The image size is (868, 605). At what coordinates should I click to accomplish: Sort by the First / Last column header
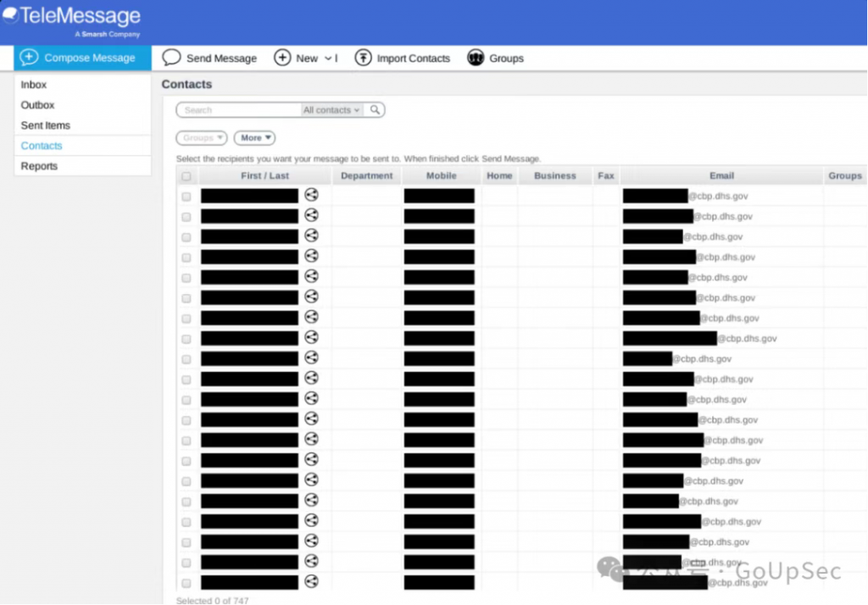(x=265, y=175)
